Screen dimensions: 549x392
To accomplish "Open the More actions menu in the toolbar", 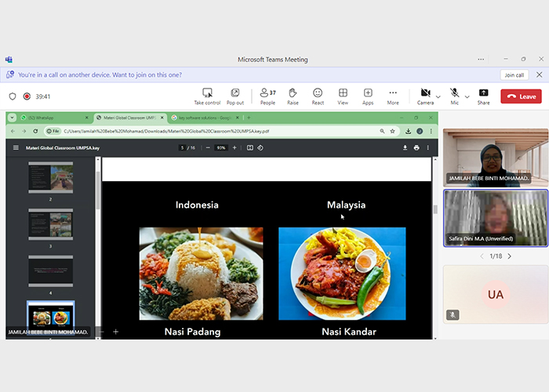I will tap(393, 96).
